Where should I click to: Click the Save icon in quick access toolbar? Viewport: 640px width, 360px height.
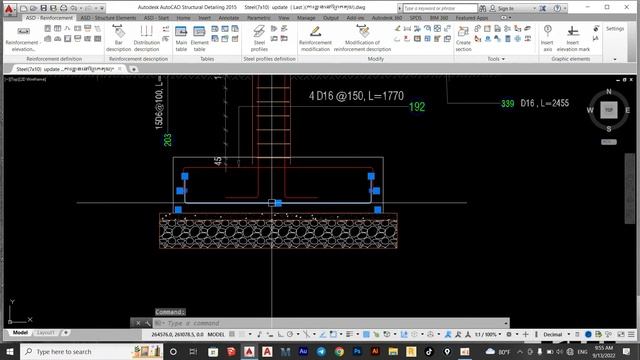coord(44,8)
